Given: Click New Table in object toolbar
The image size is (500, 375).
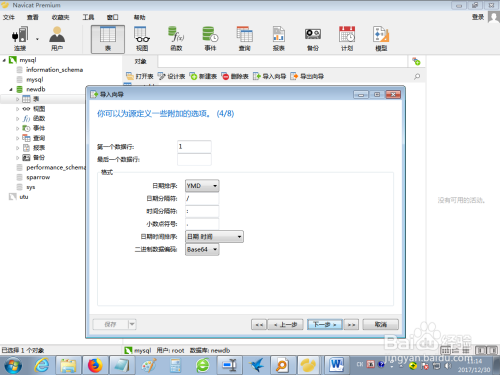Looking at the screenshot, I should 203,76.
